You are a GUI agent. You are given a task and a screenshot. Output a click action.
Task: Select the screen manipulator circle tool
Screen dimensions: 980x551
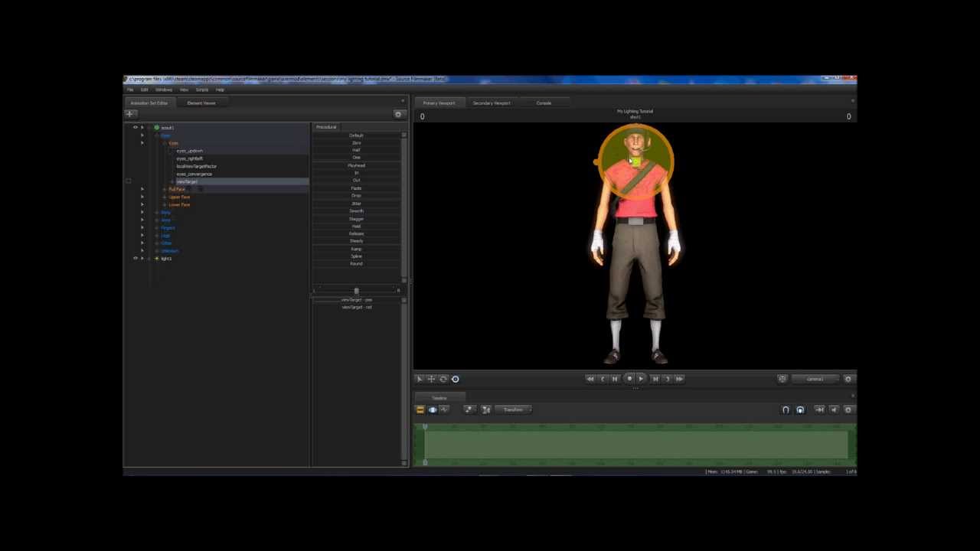[x=455, y=379]
